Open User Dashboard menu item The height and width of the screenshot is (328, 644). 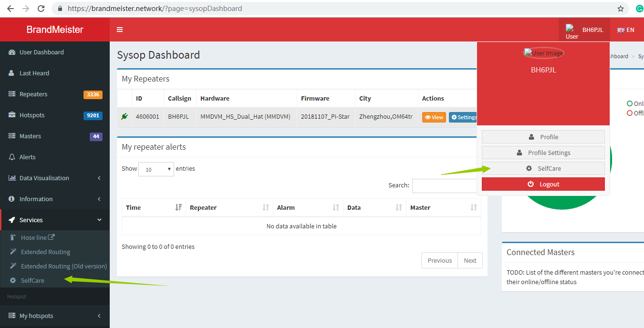(x=55, y=52)
